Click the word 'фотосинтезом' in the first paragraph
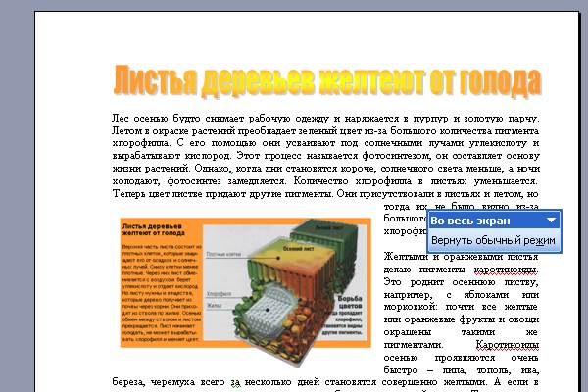588x392 pixels. click(x=394, y=155)
